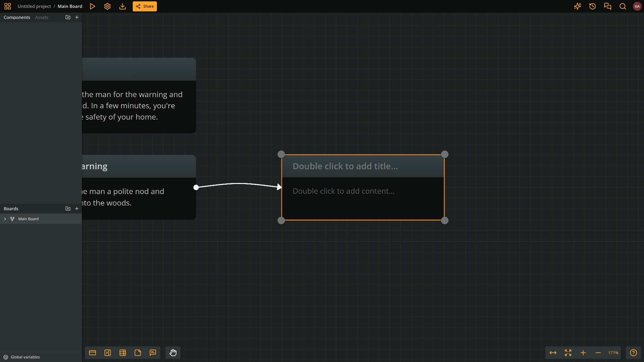Click the export download icon

tap(122, 6)
